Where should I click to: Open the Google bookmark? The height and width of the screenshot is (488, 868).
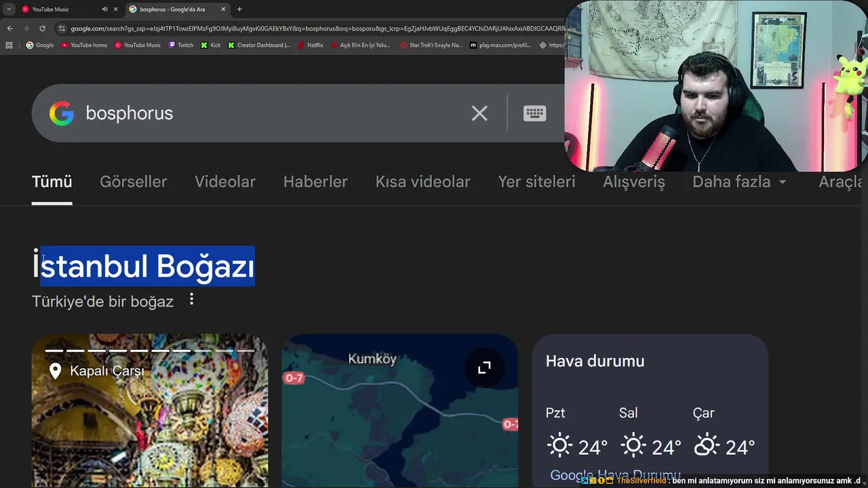[x=40, y=45]
